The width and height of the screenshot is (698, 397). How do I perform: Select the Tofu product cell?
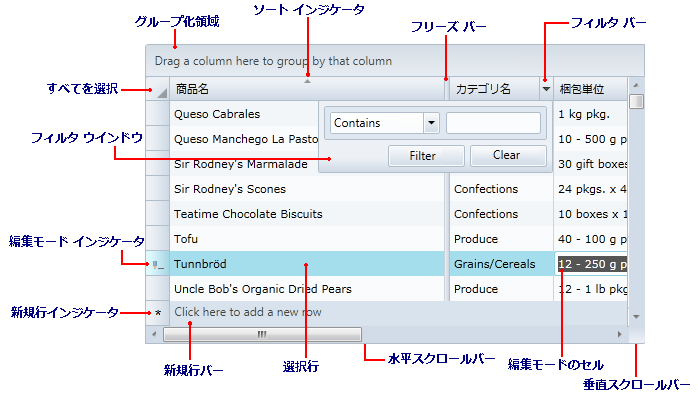pyautogui.click(x=307, y=239)
